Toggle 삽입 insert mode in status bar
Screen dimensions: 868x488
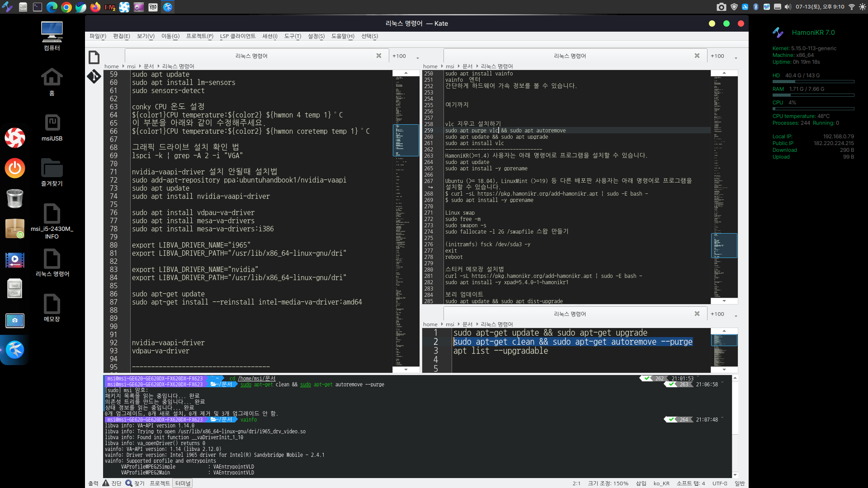click(x=641, y=483)
